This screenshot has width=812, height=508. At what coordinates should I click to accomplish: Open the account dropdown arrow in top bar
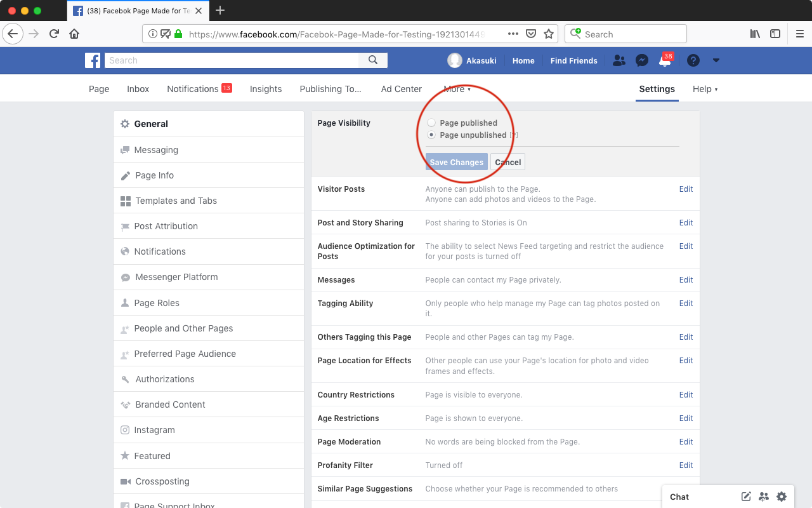(716, 60)
